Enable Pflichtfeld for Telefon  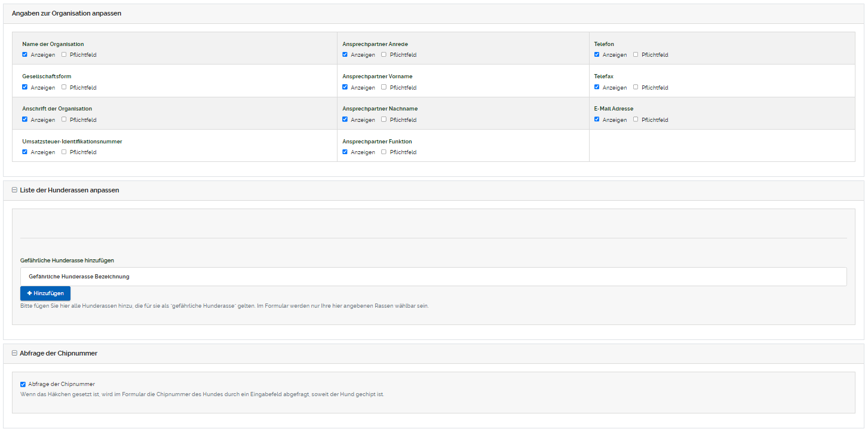click(636, 54)
